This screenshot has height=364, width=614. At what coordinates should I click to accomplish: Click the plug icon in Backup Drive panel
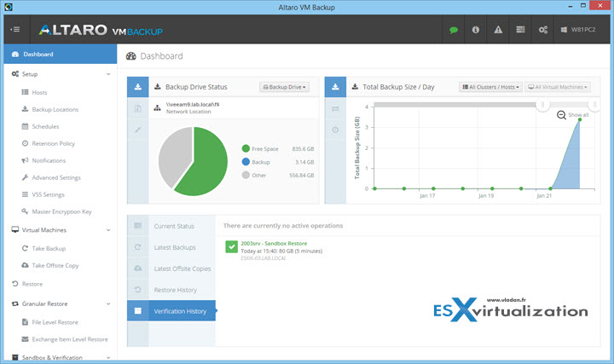[x=138, y=130]
